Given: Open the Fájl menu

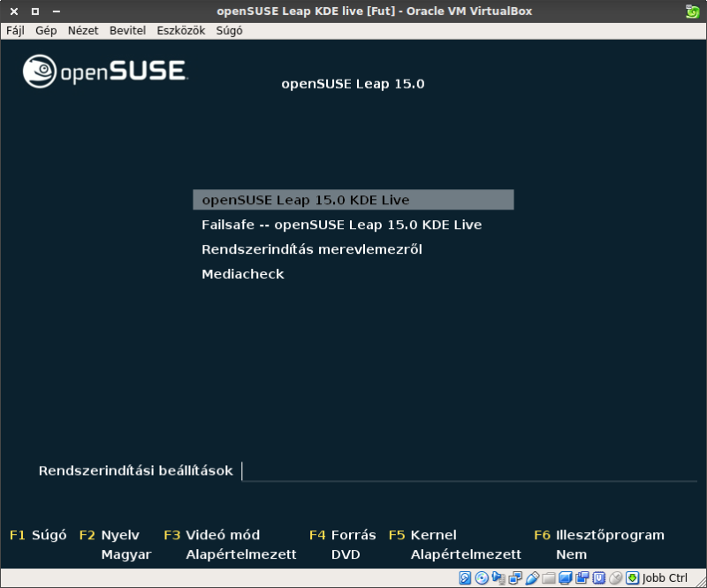Looking at the screenshot, I should click(15, 31).
